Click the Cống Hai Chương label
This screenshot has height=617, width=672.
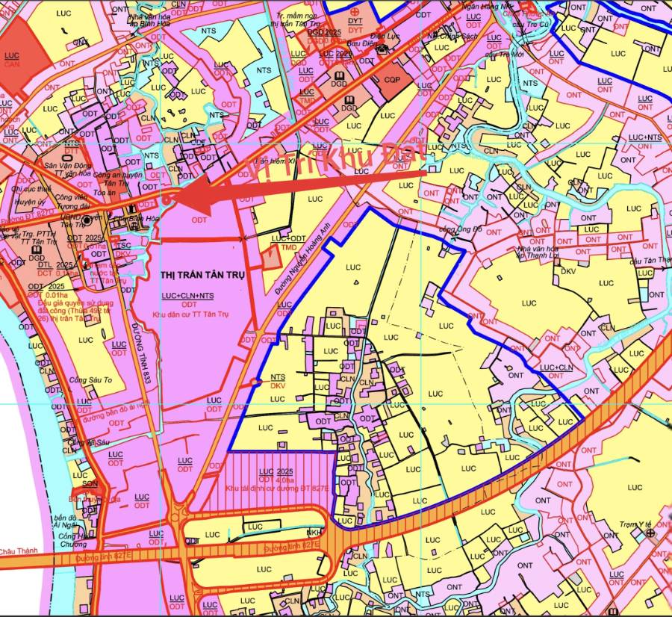click(x=73, y=540)
